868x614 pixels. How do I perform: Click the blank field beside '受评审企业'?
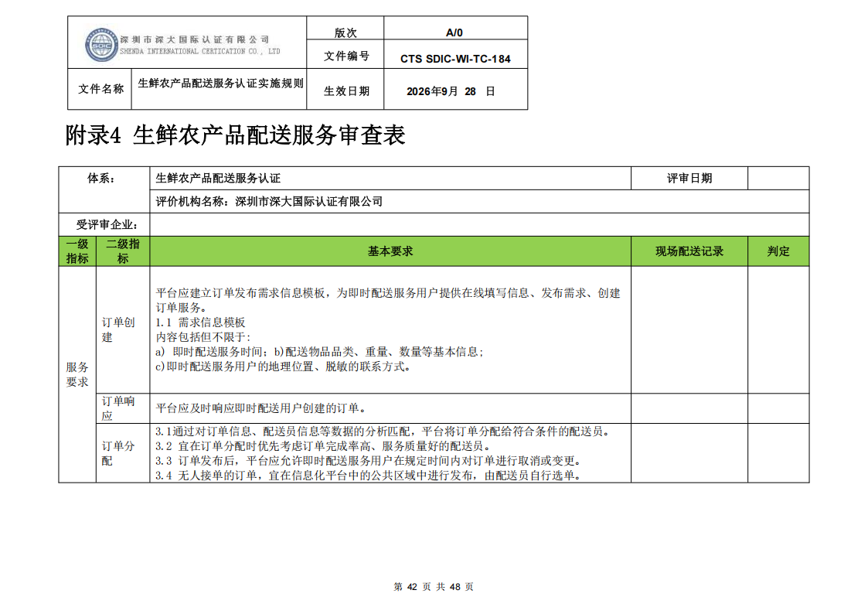click(x=479, y=225)
